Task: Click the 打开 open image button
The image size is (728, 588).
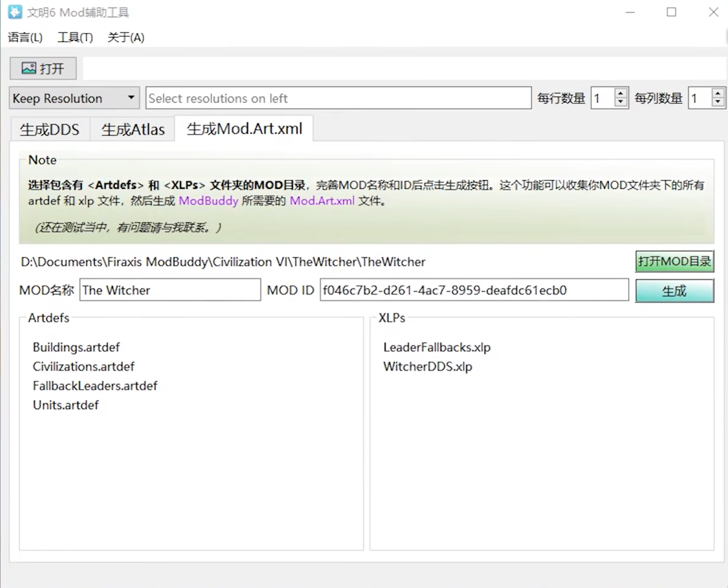Action: [43, 68]
